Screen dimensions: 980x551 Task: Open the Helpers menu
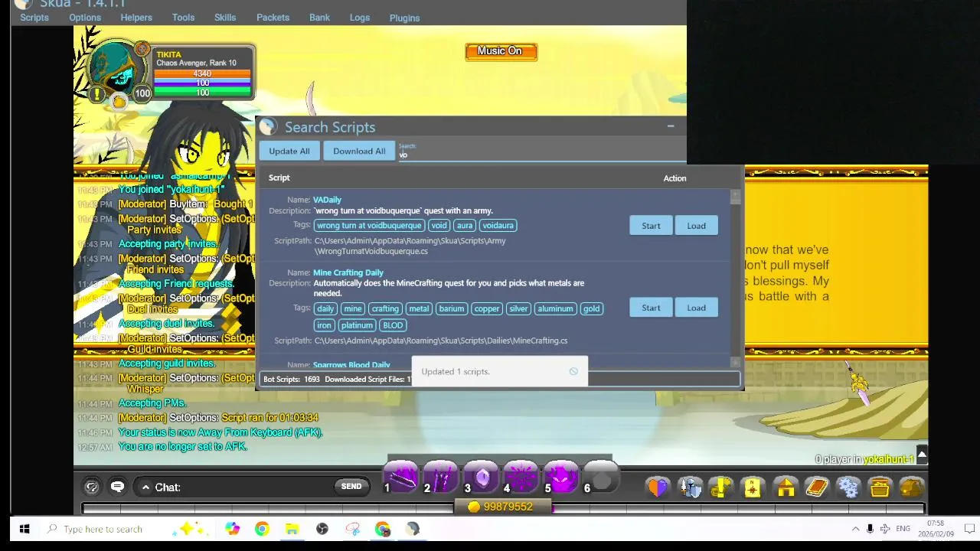(x=136, y=18)
